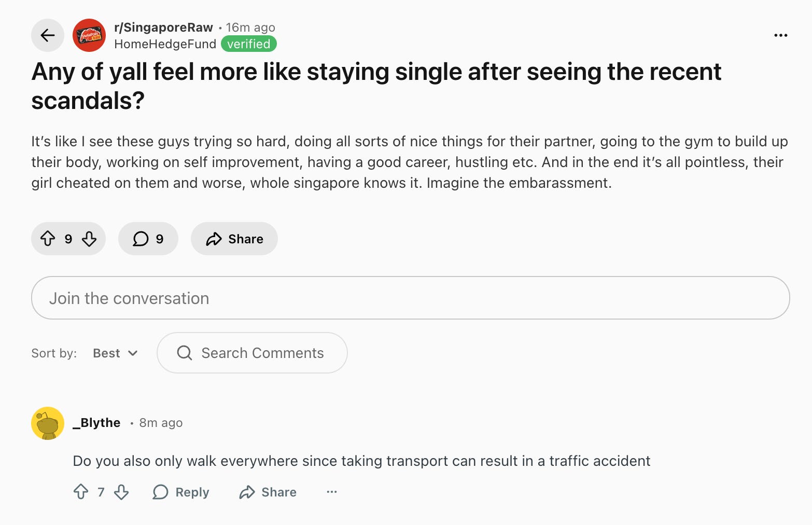
Task: Click into Search Comments box
Action: point(252,353)
